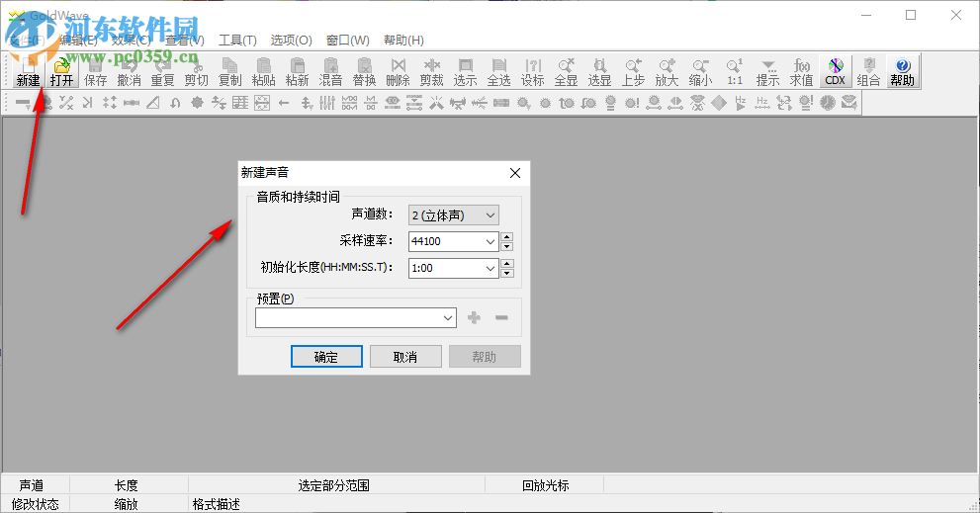Close the 新建声音 dialog
Screen dimensions: 980x513
[x=515, y=173]
